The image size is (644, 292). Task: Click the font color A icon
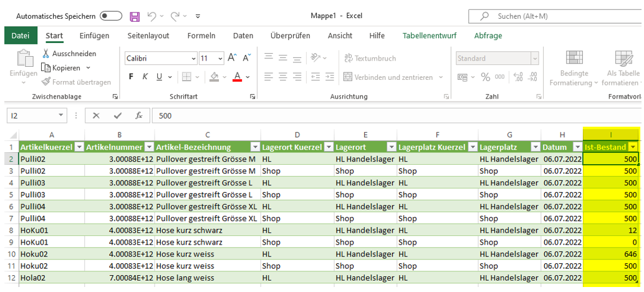pyautogui.click(x=237, y=77)
